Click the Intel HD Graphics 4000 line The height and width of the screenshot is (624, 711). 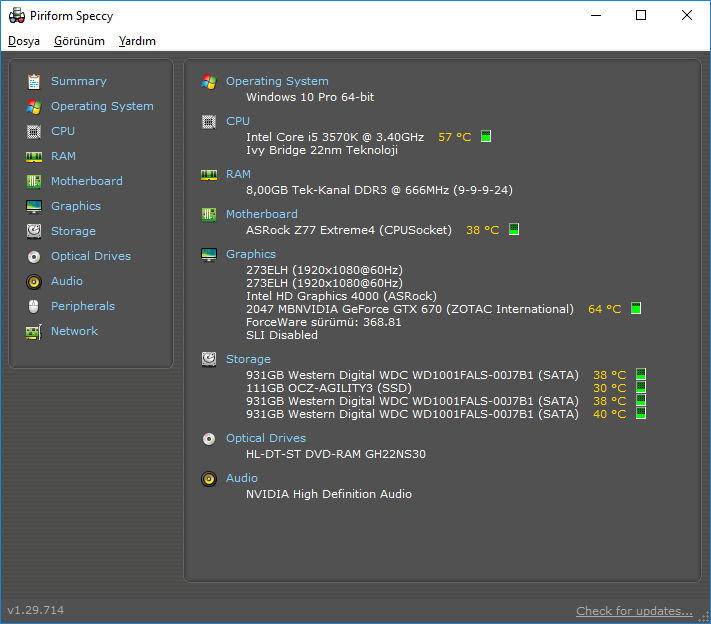[341, 296]
